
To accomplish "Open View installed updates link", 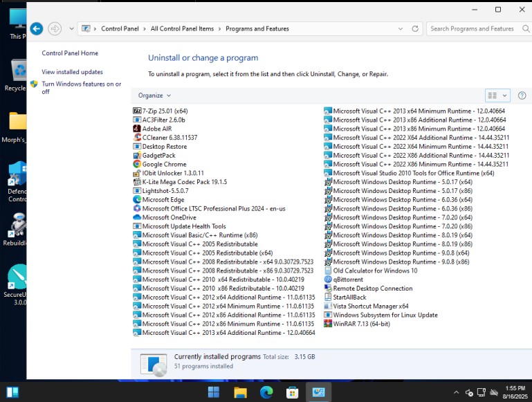I will pos(72,72).
